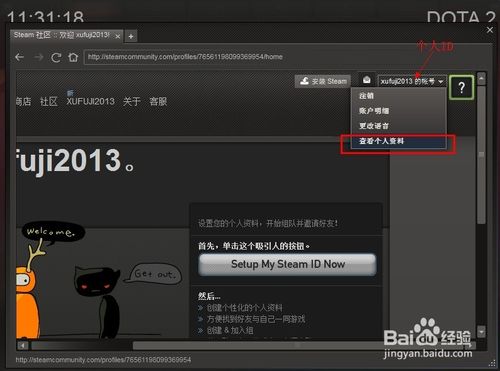Open the XUFUJI2013 navigation link
The width and height of the screenshot is (500, 371).
pos(90,101)
